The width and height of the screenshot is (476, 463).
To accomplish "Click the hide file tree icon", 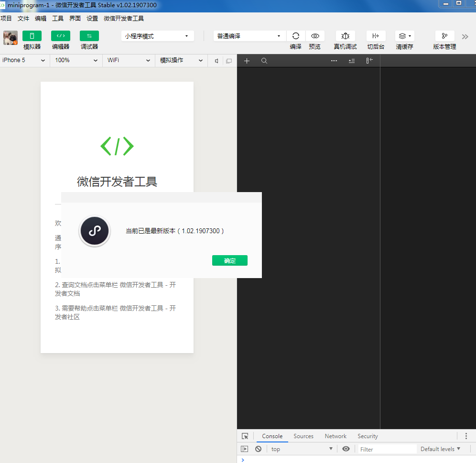I will [369, 61].
